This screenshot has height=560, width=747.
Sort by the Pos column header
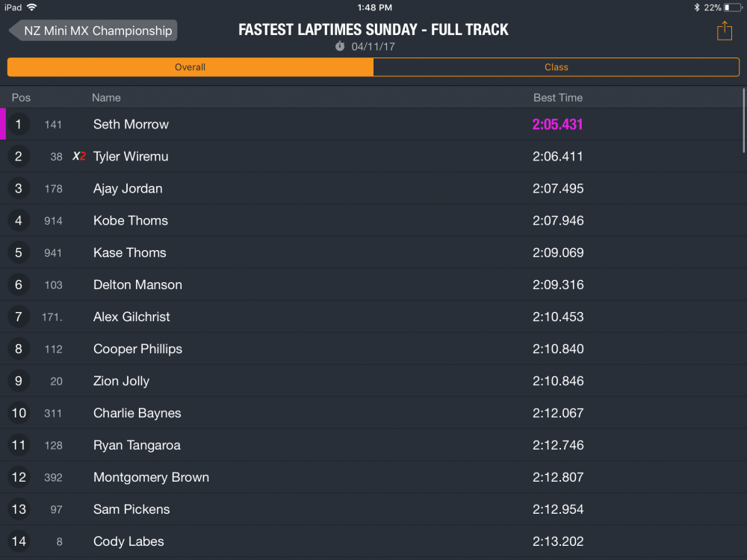[x=21, y=98]
